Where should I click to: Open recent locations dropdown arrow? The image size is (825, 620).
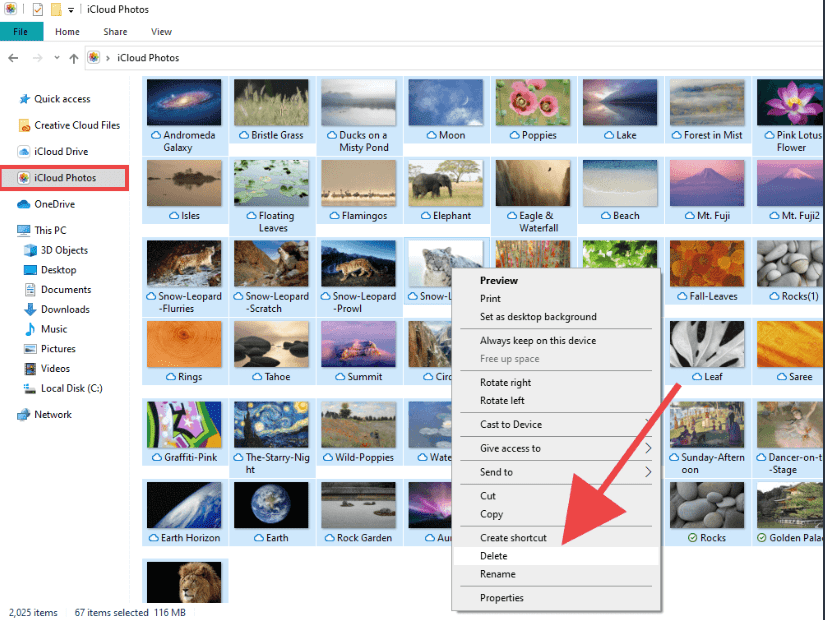[56, 58]
